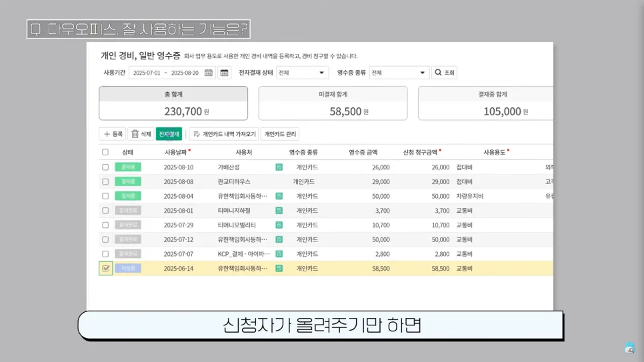The height and width of the screenshot is (362, 644).
Task: Click 차량유지비 usage cell
Action: pos(470,196)
